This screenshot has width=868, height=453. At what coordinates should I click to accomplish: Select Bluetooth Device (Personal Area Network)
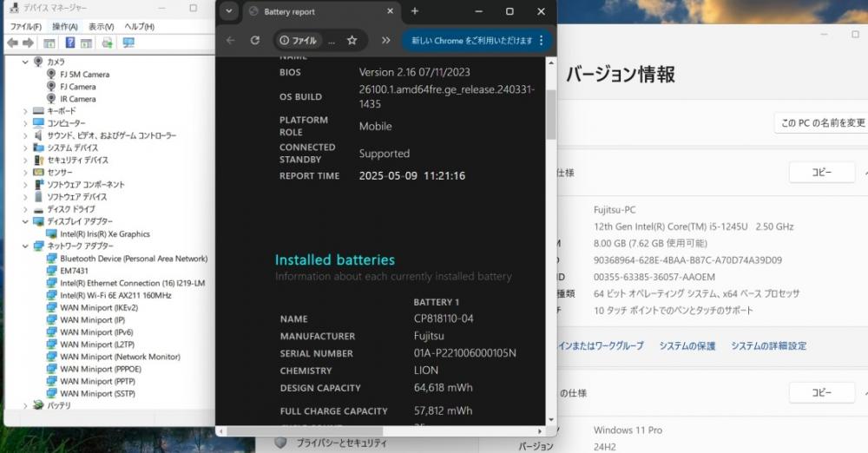[x=134, y=258]
